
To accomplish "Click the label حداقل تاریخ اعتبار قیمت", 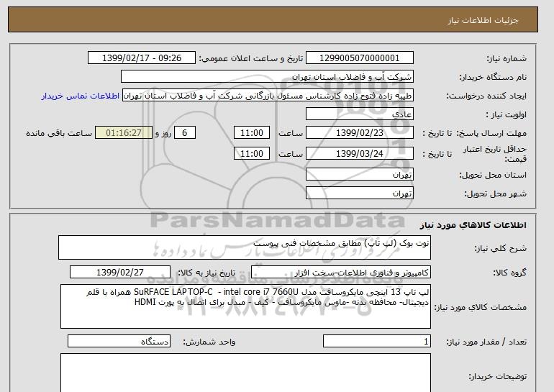I will coord(495,154).
